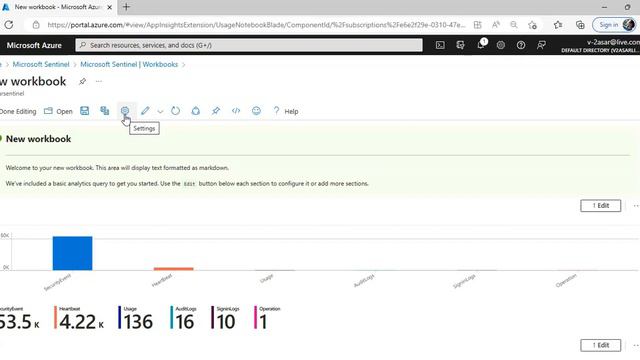The image size is (640, 360).
Task: Click the blue SecurityEvent bar in chart
Action: (72, 253)
